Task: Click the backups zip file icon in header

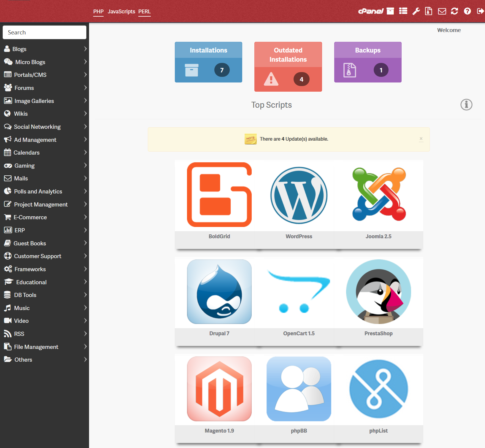Action: pyautogui.click(x=429, y=11)
